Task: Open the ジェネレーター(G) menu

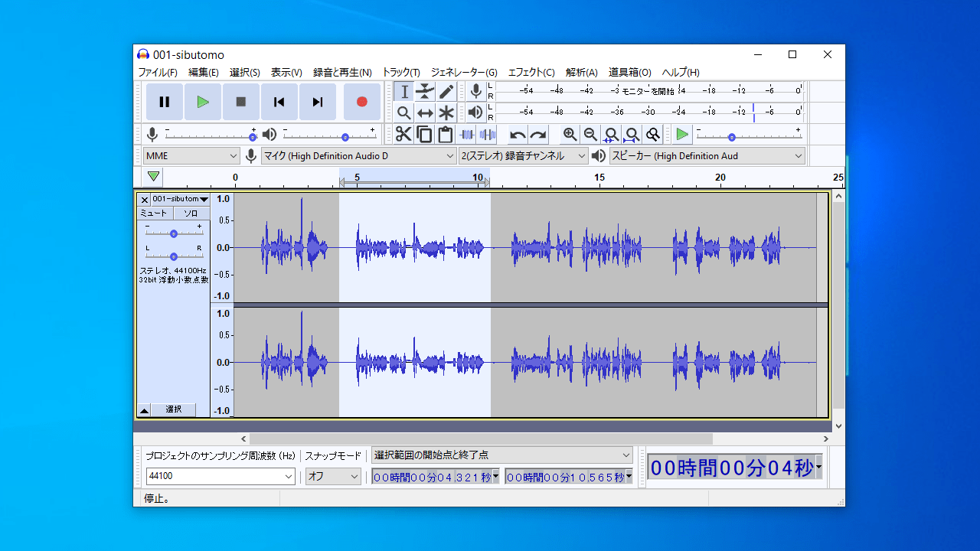Action: pos(464,73)
